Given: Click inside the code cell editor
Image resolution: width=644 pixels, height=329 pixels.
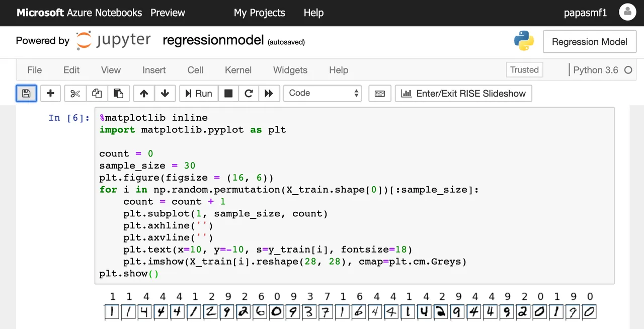Looking at the screenshot, I should (355, 196).
